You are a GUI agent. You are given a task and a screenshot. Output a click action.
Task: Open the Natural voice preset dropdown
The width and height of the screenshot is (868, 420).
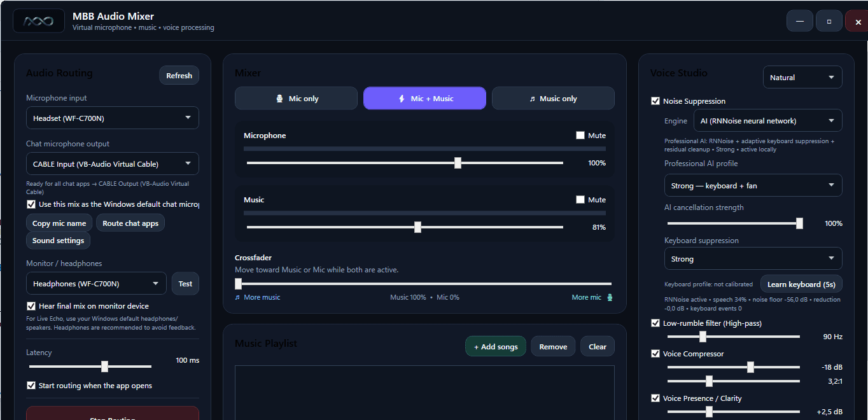click(x=802, y=77)
